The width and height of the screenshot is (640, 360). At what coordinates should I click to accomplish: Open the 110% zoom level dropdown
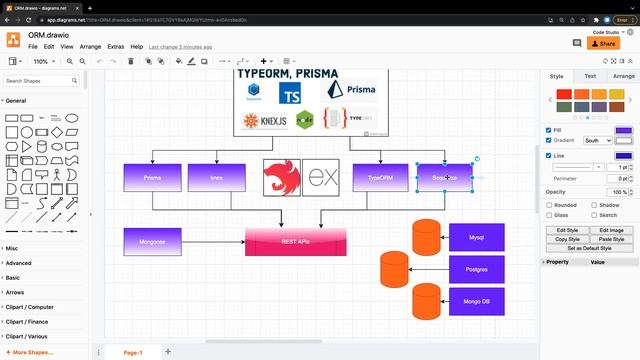[x=44, y=61]
